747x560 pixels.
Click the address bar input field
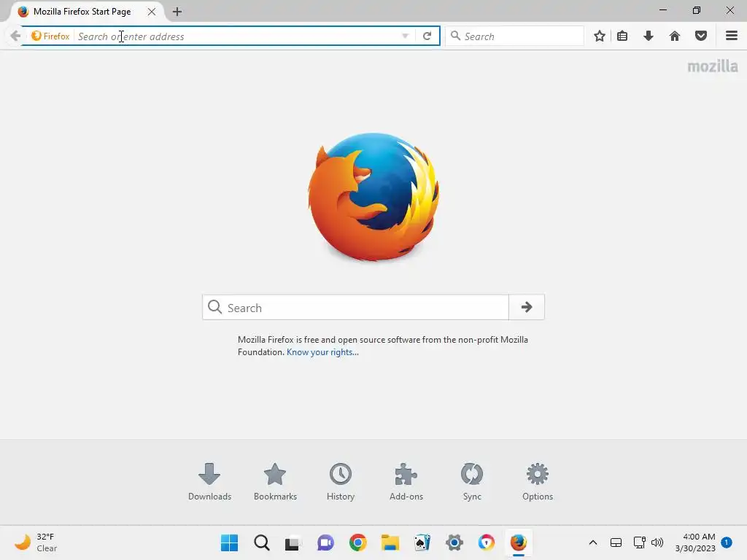[x=239, y=36]
